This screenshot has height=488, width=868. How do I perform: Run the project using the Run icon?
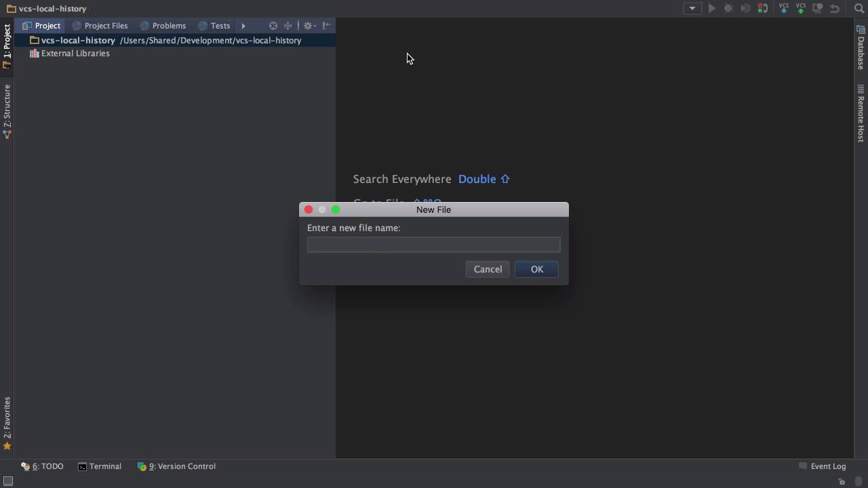(x=712, y=8)
